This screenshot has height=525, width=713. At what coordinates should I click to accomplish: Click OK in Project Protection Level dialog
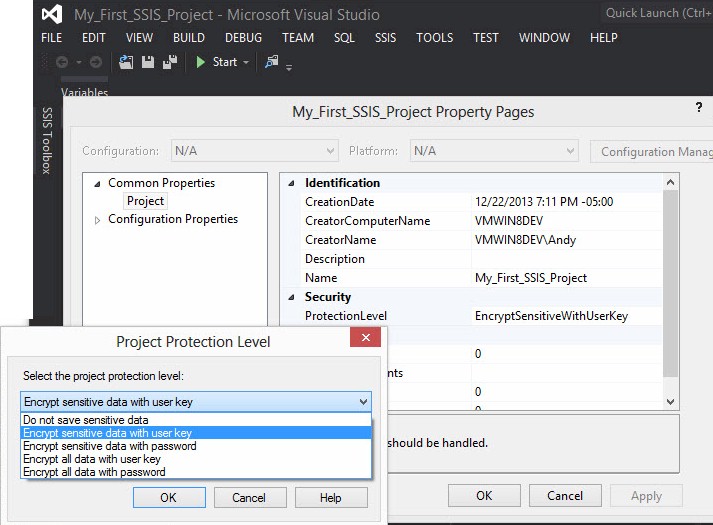point(169,498)
